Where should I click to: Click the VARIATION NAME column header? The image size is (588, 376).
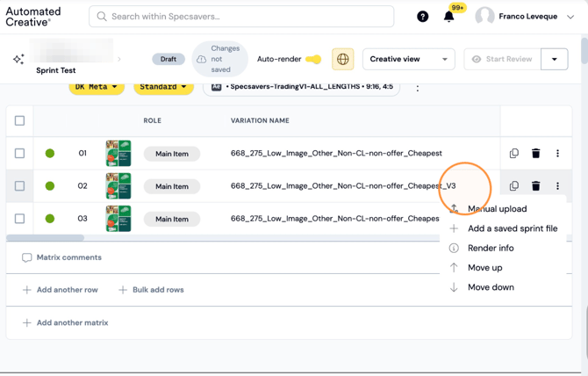(260, 120)
